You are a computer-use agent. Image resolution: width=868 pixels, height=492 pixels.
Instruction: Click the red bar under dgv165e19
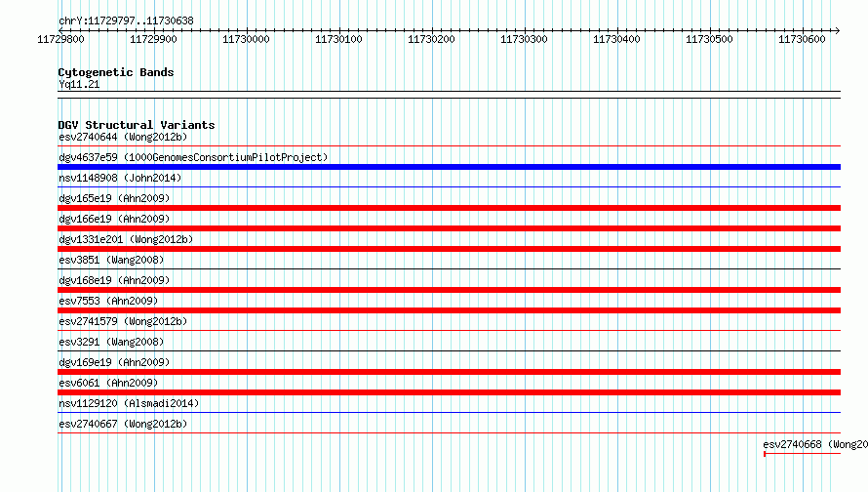(449, 208)
